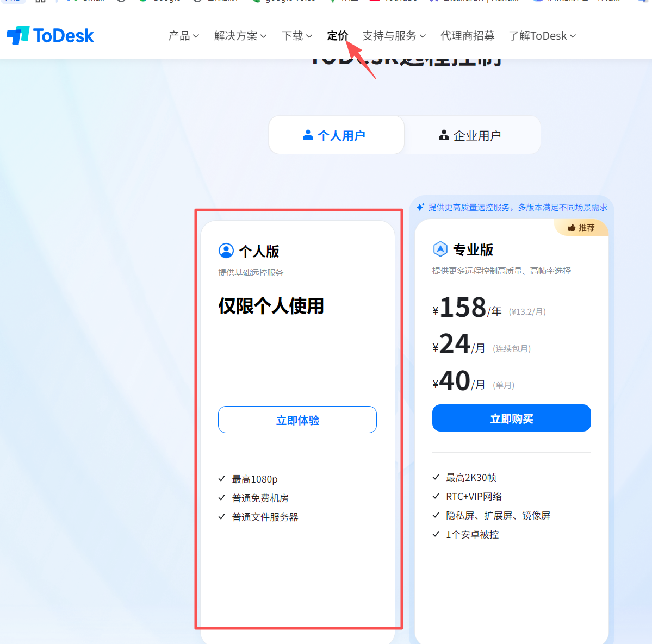Viewport: 652px width, 644px height.
Task: Click the thumbs-up 推荐 badge
Action: coord(581,227)
